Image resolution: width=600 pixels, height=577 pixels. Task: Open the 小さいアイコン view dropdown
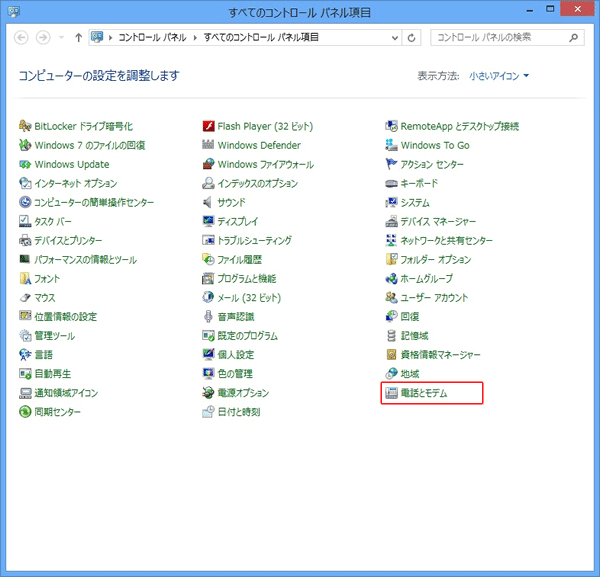coord(499,76)
